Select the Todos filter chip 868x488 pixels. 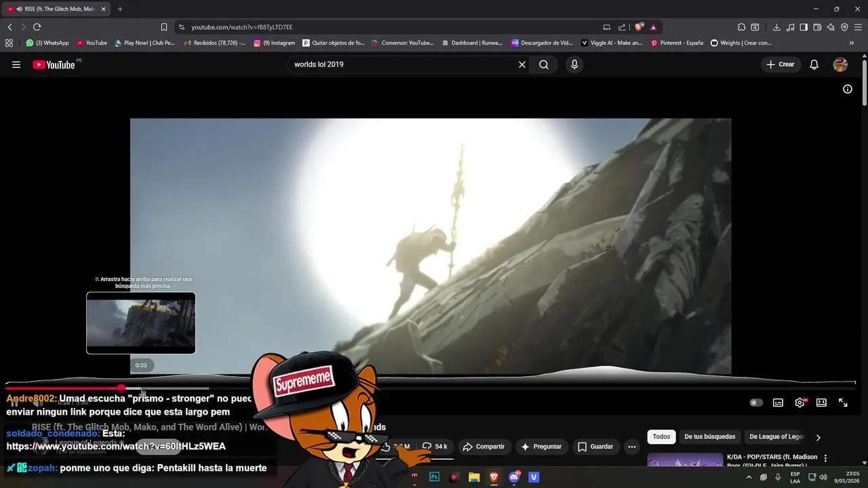click(661, 437)
